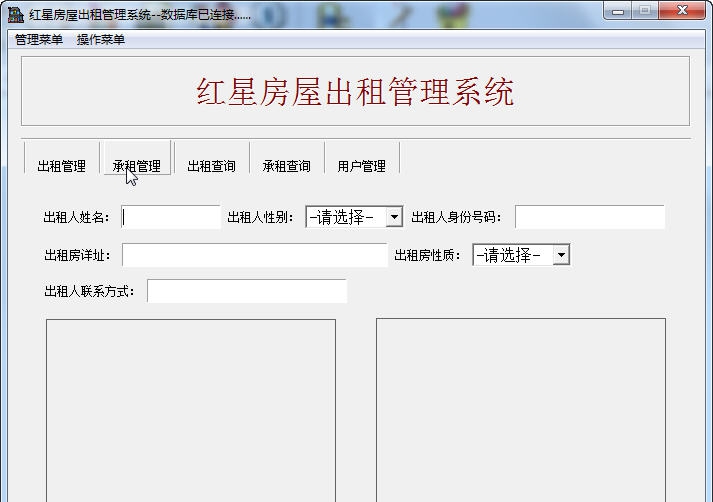Switch to the 用户管理 tab

point(362,166)
